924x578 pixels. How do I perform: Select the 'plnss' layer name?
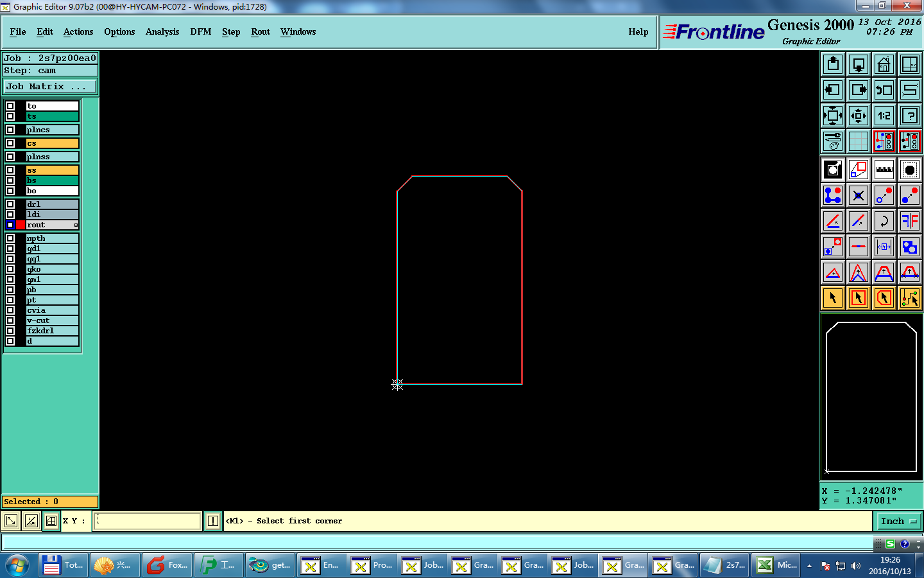pyautogui.click(x=52, y=157)
